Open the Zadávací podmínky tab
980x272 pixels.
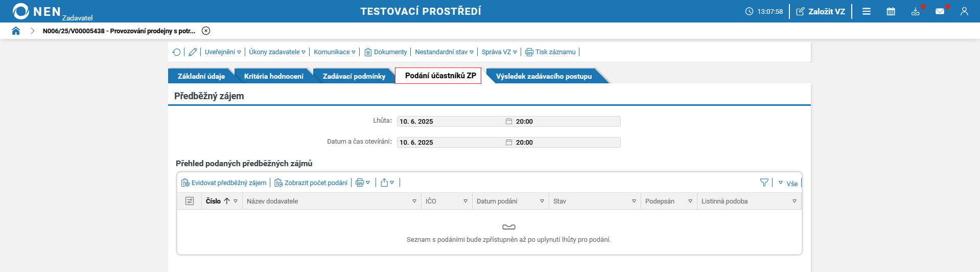click(x=354, y=76)
